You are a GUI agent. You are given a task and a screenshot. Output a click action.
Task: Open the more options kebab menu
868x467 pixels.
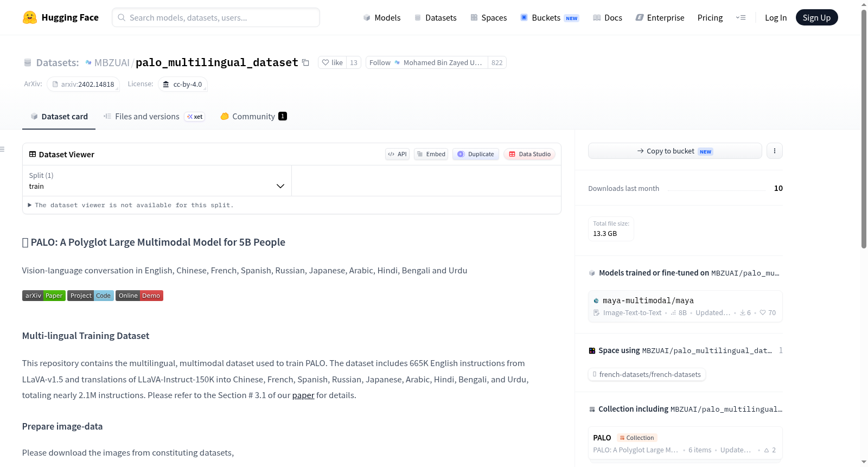tap(775, 151)
